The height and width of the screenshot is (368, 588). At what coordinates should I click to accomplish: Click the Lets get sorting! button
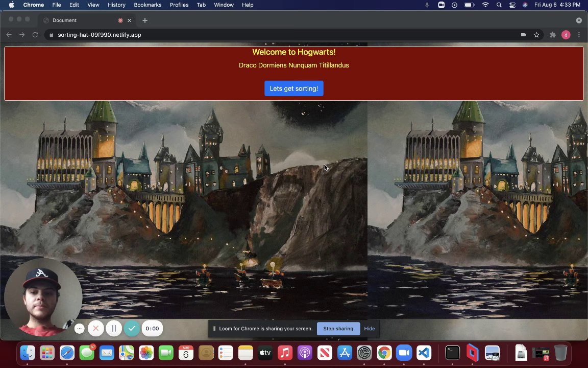click(x=293, y=88)
